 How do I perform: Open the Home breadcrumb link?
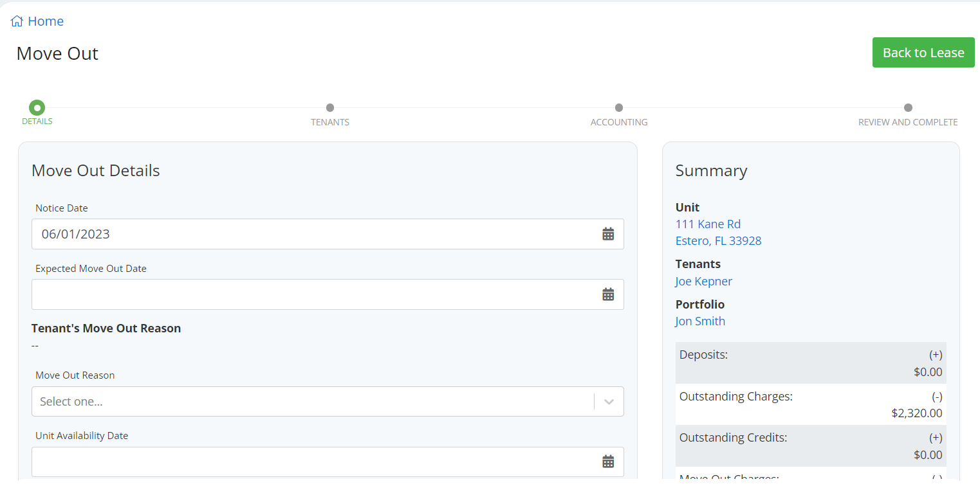[46, 21]
